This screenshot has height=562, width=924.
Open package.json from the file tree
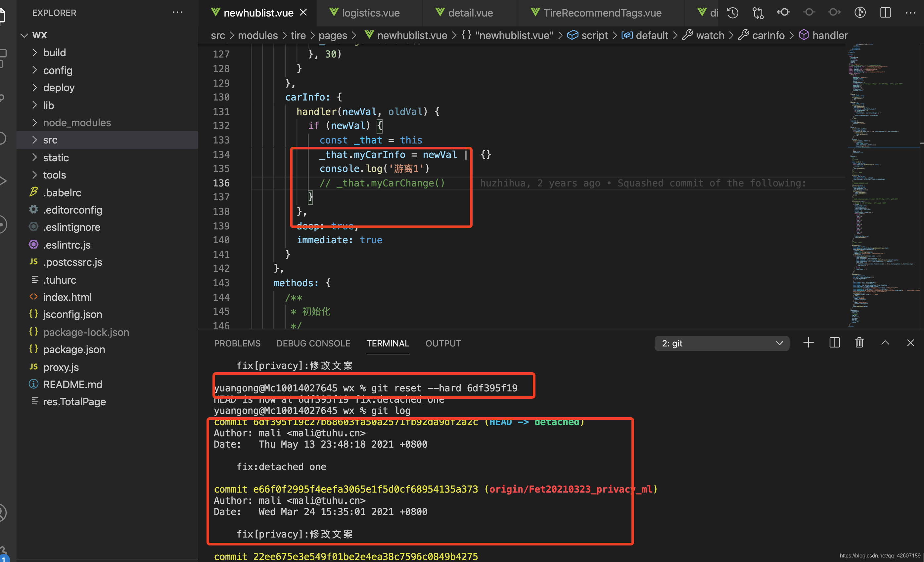coord(74,349)
